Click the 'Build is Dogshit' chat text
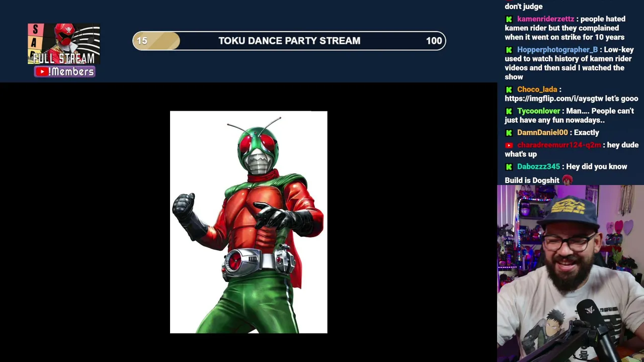644x362 pixels. tap(532, 180)
